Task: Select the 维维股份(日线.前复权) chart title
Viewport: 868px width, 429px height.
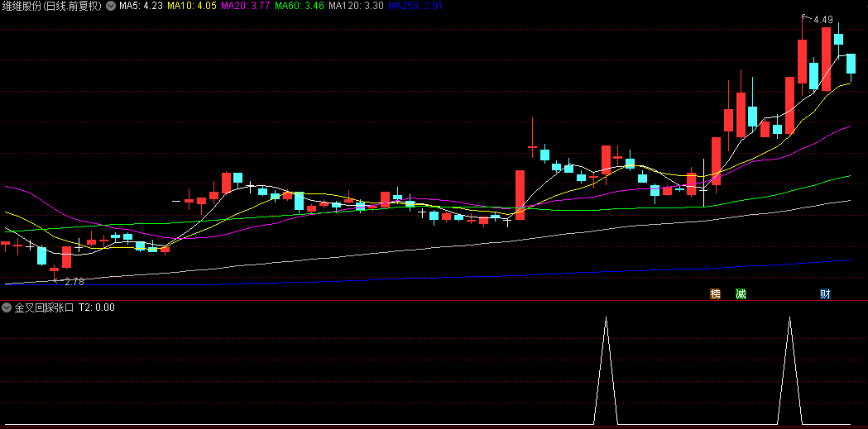Action: tap(53, 6)
